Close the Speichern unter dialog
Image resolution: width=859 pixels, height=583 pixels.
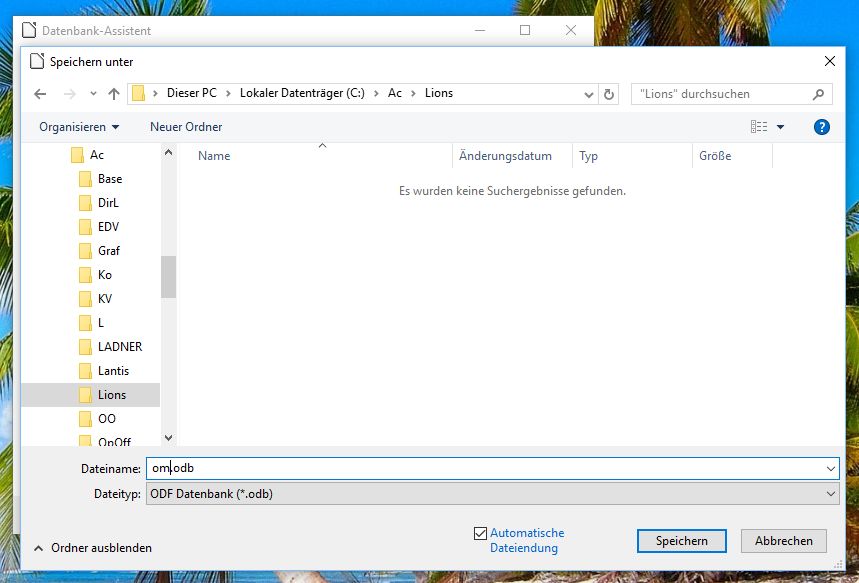point(830,61)
